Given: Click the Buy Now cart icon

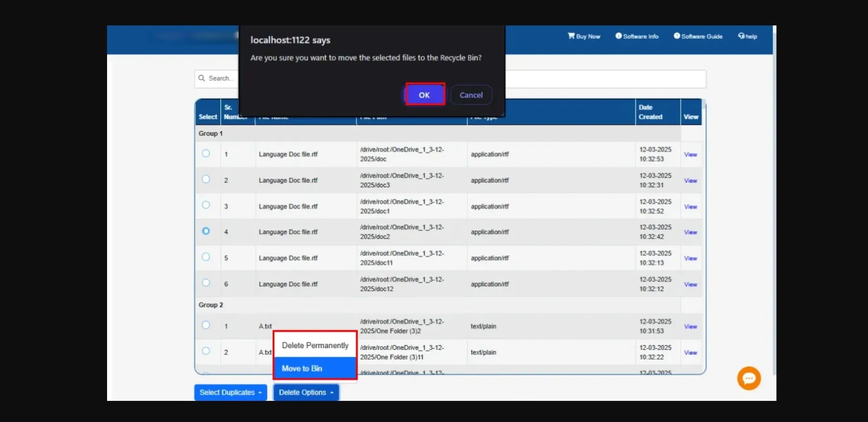Looking at the screenshot, I should point(571,36).
